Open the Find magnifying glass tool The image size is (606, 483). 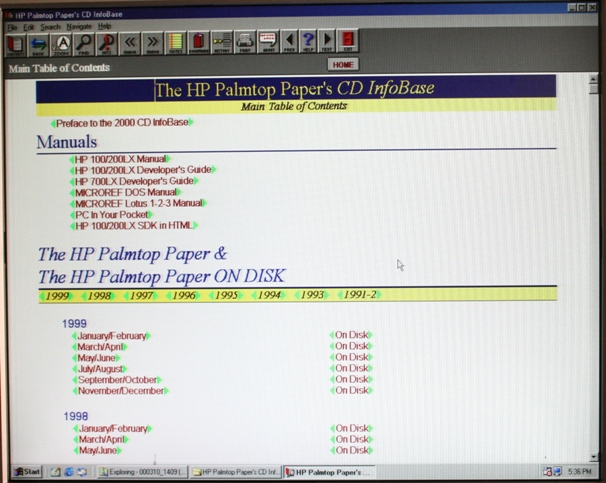[84, 44]
